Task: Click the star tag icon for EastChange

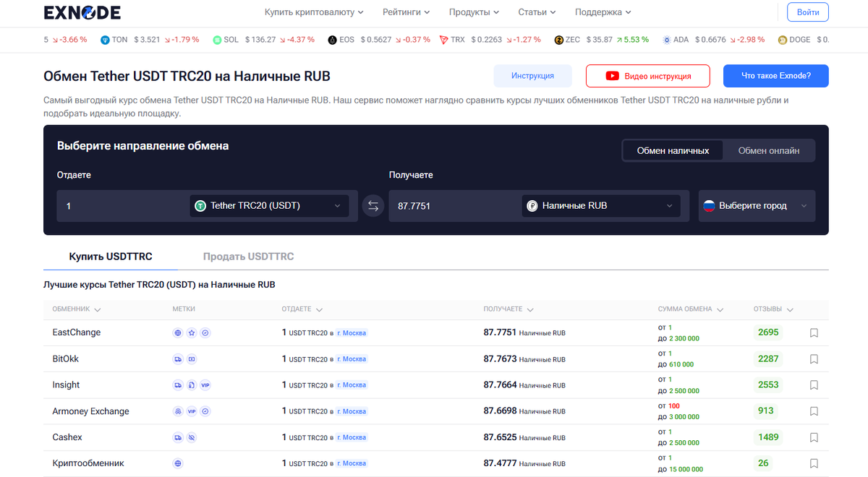Action: (x=192, y=333)
